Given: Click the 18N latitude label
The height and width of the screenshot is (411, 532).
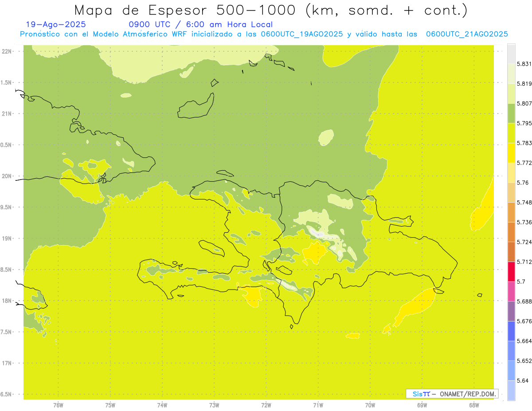Looking at the screenshot, I should [8, 301].
